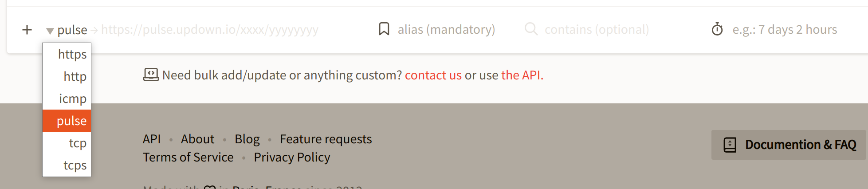This screenshot has width=868, height=189.
Task: Open Documention & FAQ button
Action: (789, 145)
